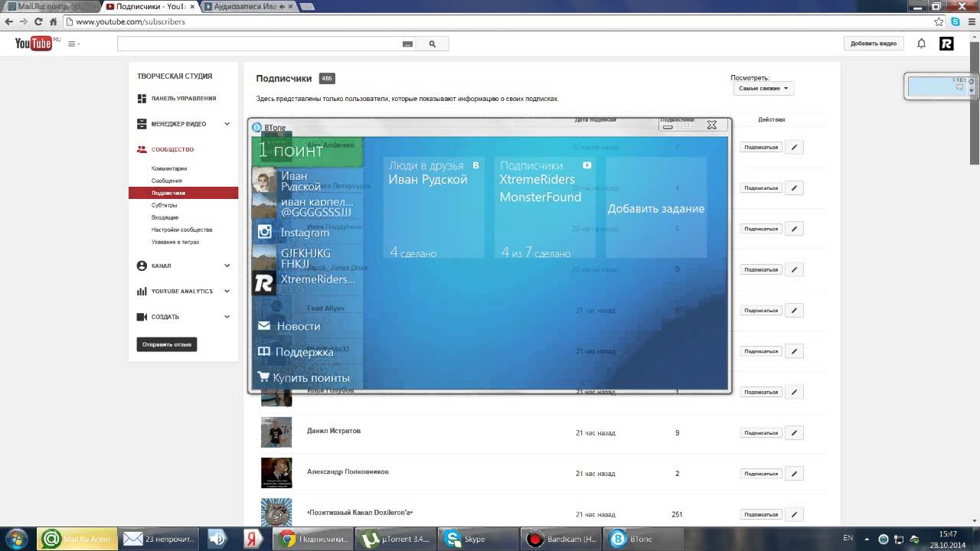The width and height of the screenshot is (980, 551).
Task: Open µTorrent from taskbar
Action: [x=396, y=539]
